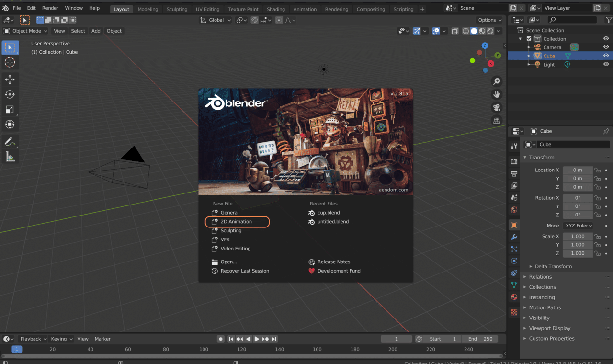Select the Rotate tool
The height and width of the screenshot is (364, 613).
pyautogui.click(x=10, y=94)
